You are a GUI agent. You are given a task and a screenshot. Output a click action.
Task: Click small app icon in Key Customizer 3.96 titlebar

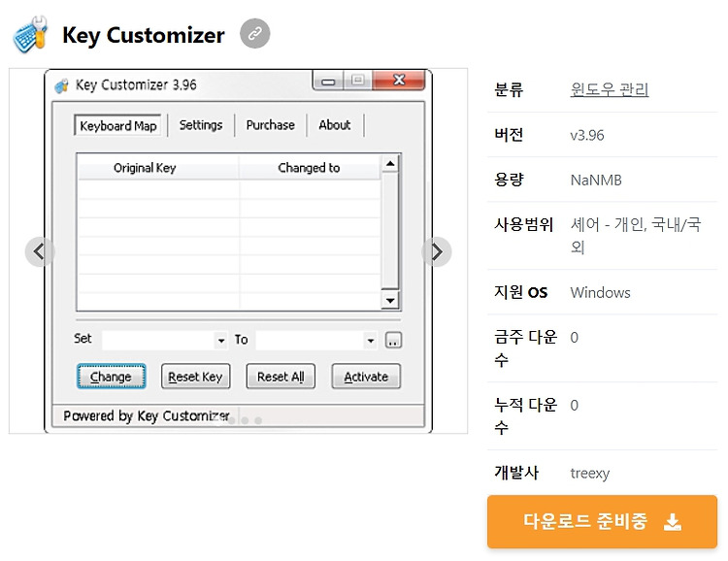pyautogui.click(x=61, y=85)
